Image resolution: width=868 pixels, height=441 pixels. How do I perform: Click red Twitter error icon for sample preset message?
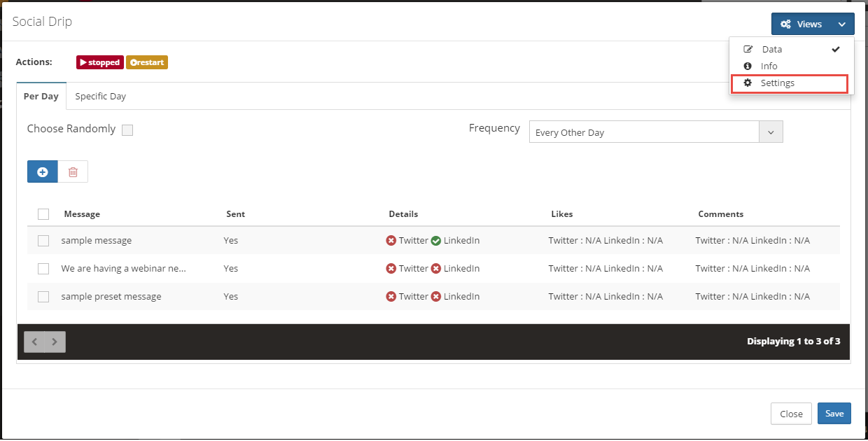pyautogui.click(x=391, y=297)
